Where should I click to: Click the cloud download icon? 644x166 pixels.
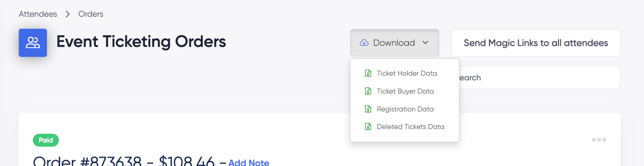pyautogui.click(x=364, y=43)
